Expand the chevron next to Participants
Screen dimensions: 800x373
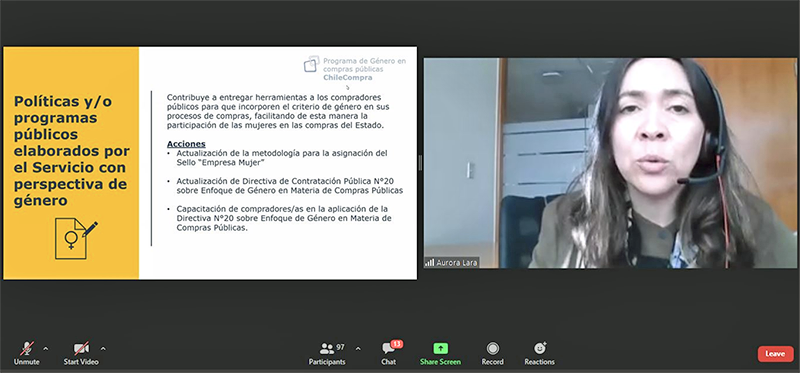pyautogui.click(x=358, y=349)
